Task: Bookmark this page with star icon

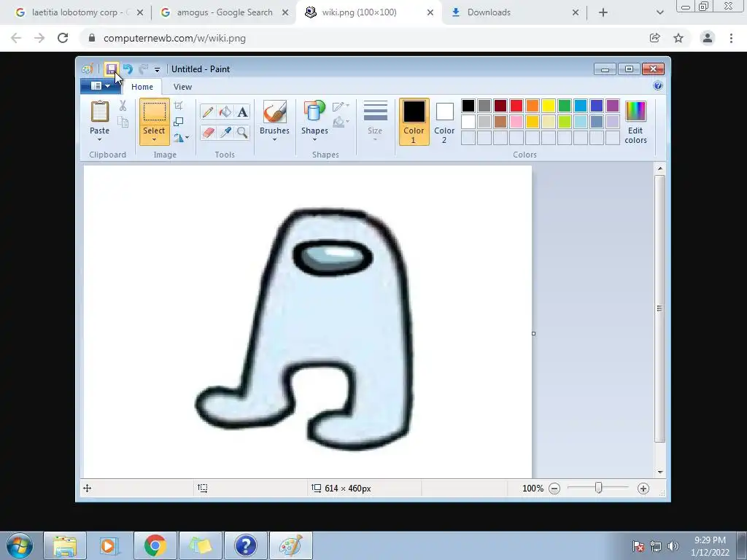Action: pyautogui.click(x=678, y=38)
